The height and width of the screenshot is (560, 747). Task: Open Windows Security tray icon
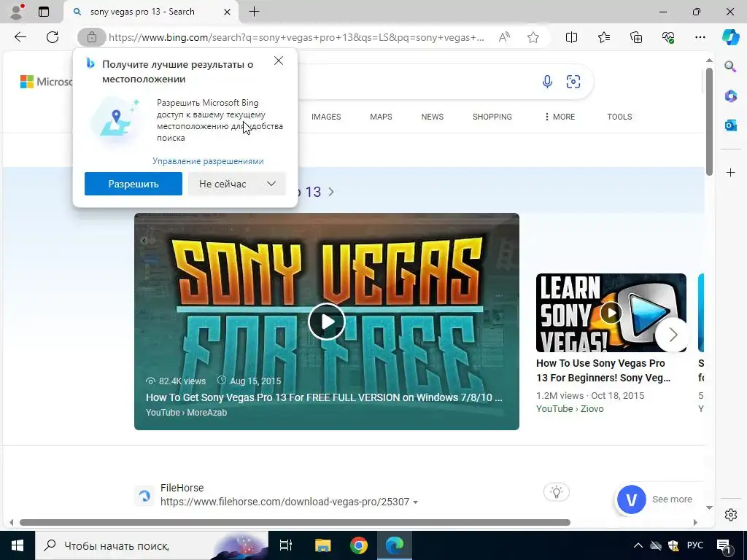click(673, 545)
